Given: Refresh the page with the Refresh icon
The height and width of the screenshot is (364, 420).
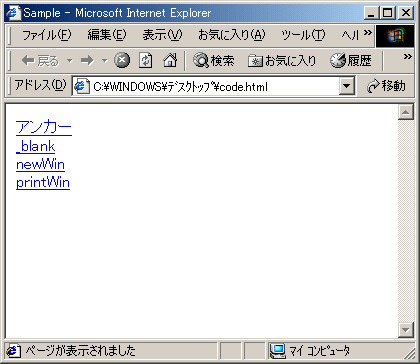Looking at the screenshot, I should tap(146, 60).
